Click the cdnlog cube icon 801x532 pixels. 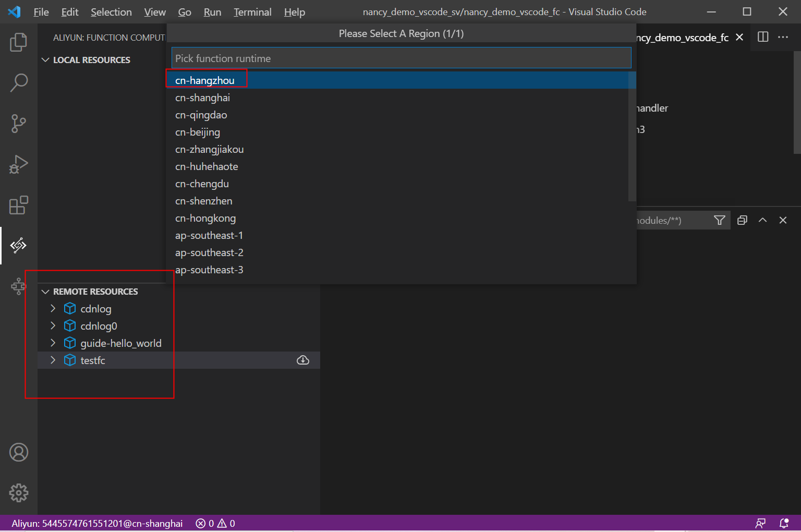[x=70, y=309]
